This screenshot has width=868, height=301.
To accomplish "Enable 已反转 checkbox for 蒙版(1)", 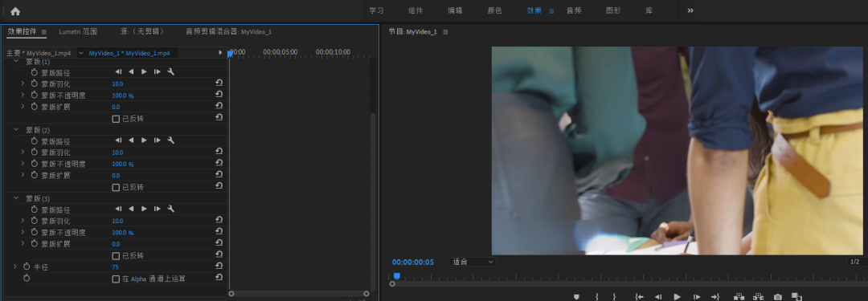I will point(116,119).
